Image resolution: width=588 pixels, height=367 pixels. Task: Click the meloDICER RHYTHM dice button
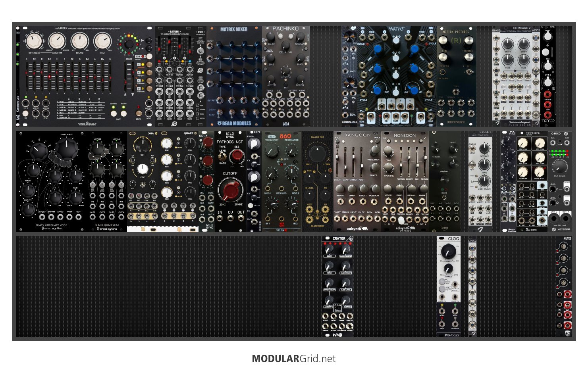pos(114,113)
